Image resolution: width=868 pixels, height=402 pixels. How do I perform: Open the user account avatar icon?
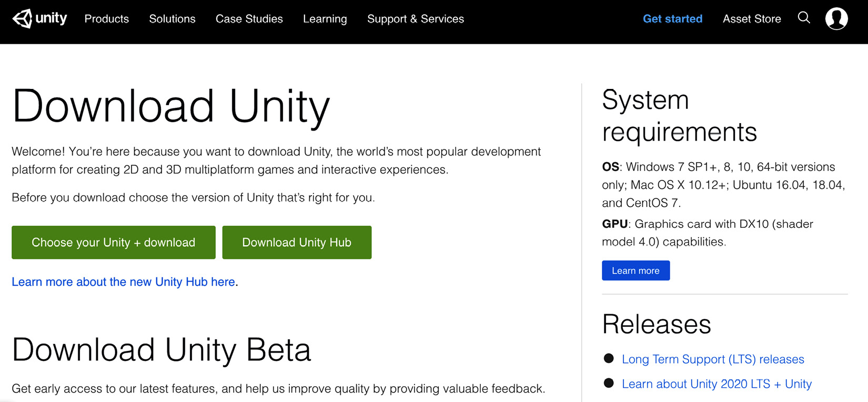836,18
